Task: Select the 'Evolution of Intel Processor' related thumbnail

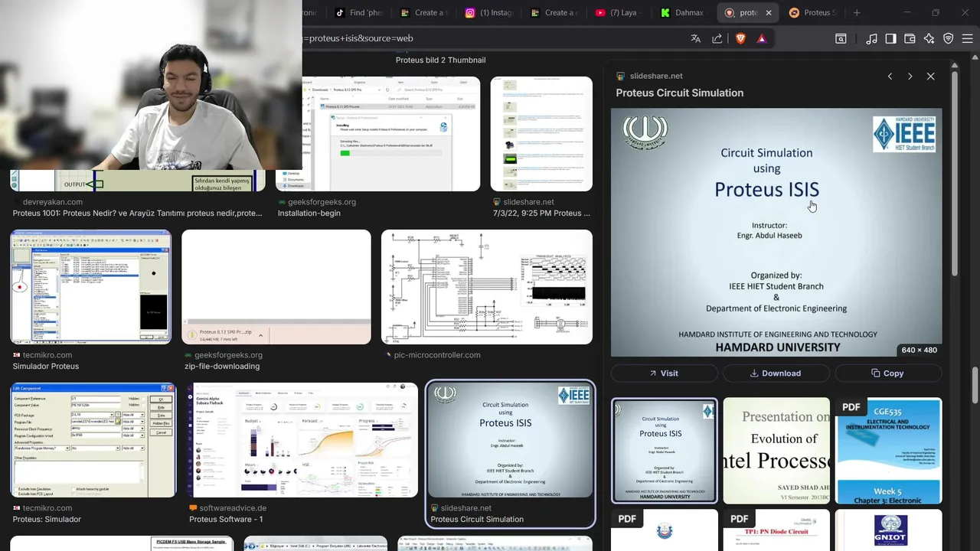Action: (776, 450)
